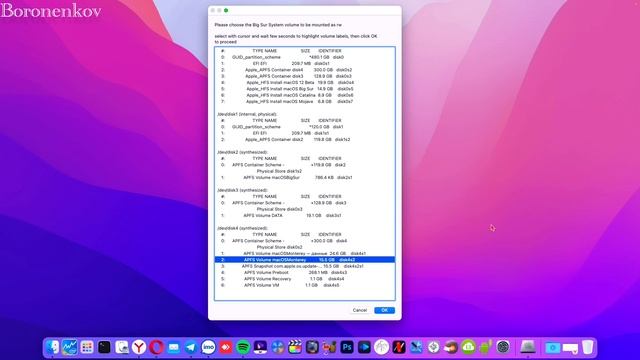Open Opera browser in the dock

156,347
